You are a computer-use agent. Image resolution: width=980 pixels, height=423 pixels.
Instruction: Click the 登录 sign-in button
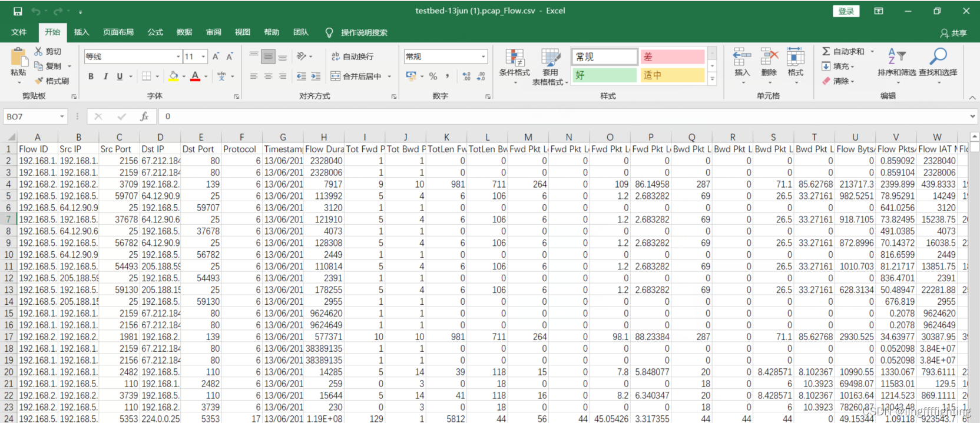click(846, 11)
